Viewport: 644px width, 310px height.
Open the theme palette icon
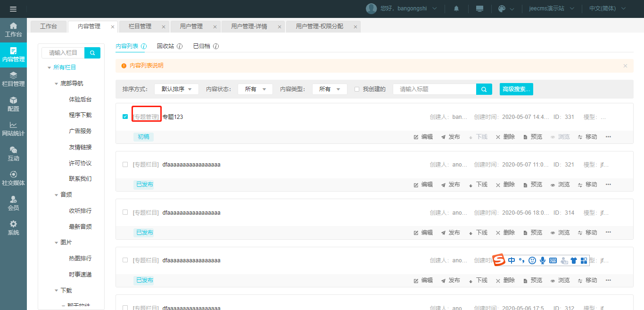click(x=502, y=9)
